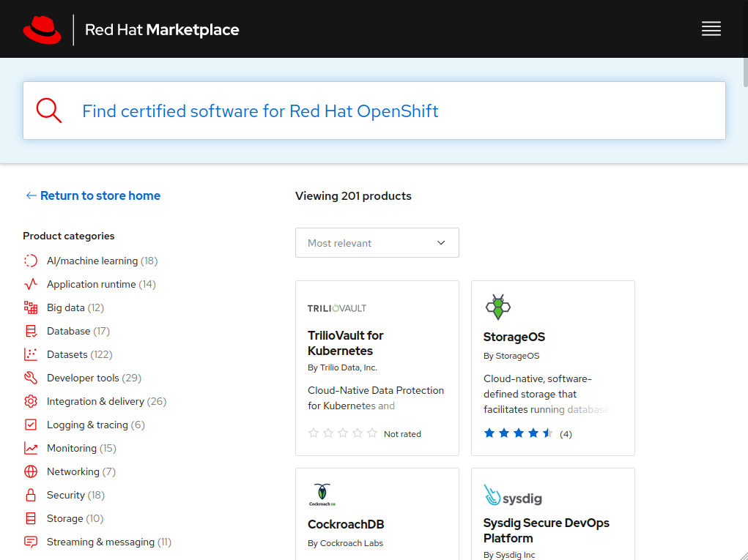Click the Networking globe icon
The width and height of the screenshot is (748, 560).
[x=31, y=471]
